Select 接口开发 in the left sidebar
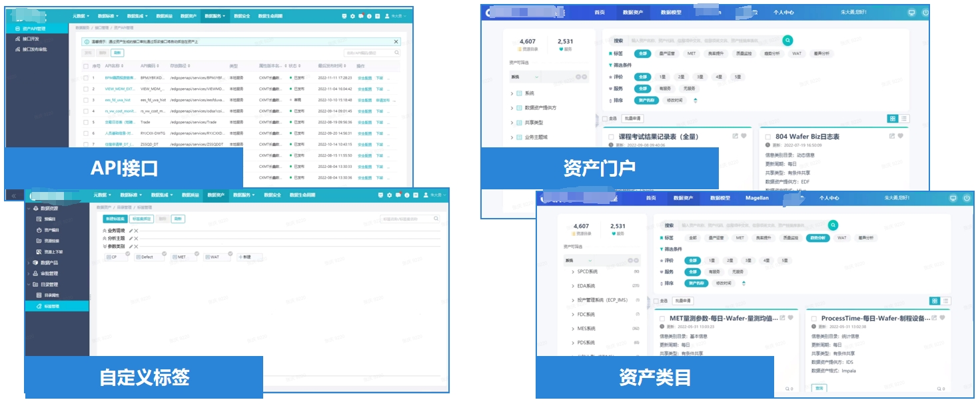This screenshot has width=980, height=404. click(x=31, y=39)
